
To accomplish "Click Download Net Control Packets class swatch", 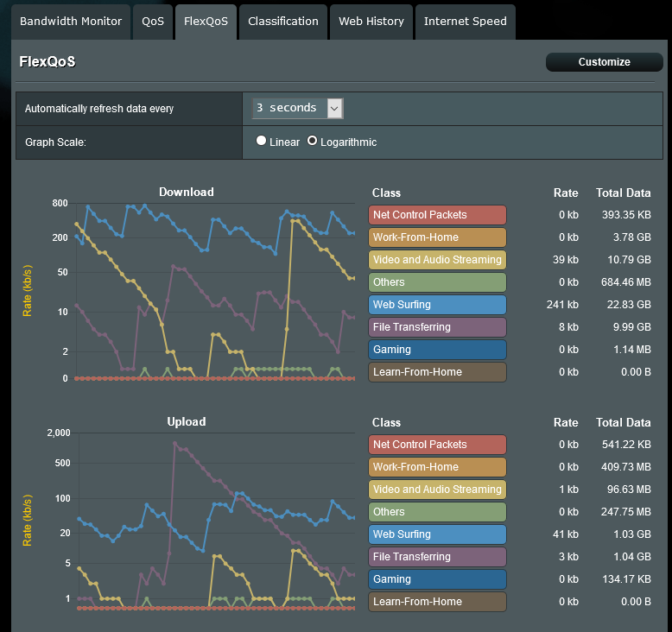I will coord(437,215).
